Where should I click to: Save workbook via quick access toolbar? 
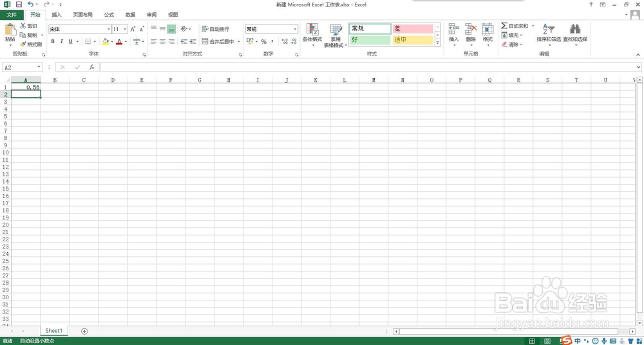(x=19, y=5)
